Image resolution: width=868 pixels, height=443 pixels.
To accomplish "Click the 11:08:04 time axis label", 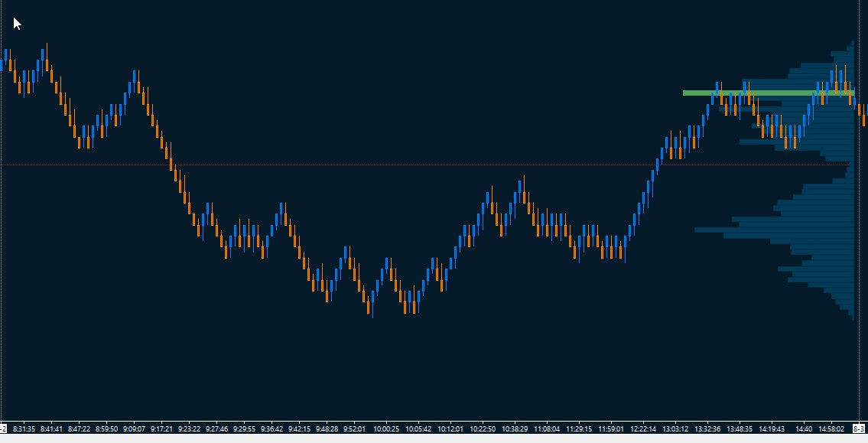I will coord(547,428).
